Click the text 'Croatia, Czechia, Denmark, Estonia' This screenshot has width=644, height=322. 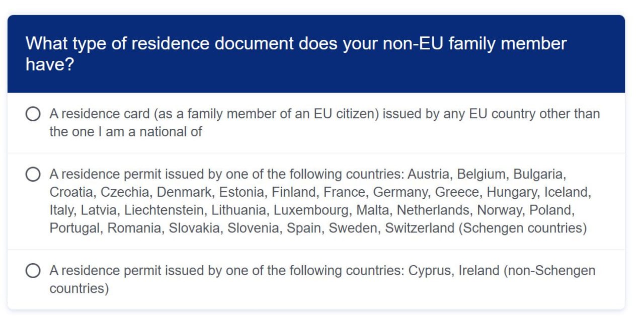157,192
